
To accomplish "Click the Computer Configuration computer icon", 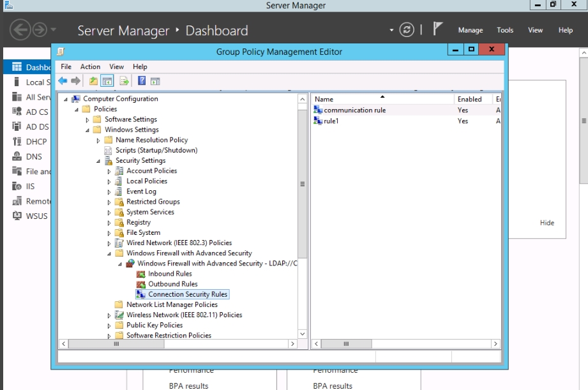I will (76, 99).
